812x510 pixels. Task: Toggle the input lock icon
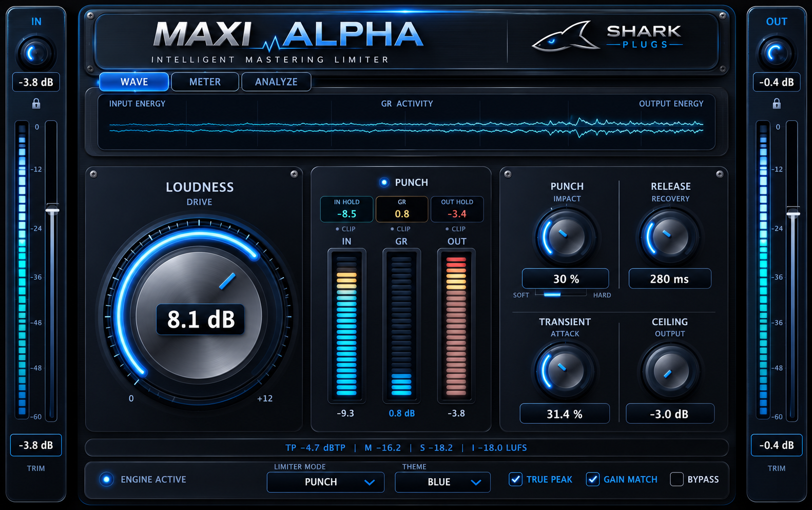36,104
